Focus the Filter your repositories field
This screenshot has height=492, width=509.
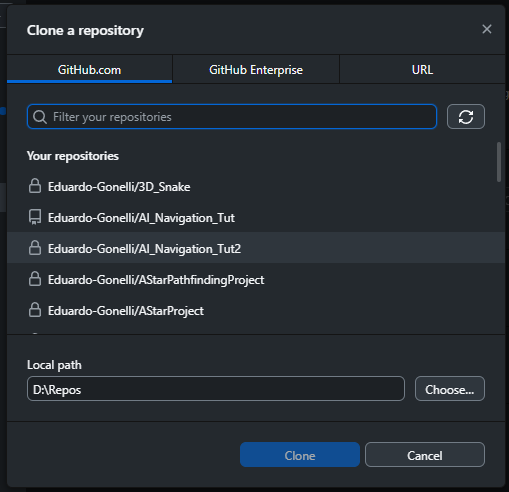click(x=232, y=117)
